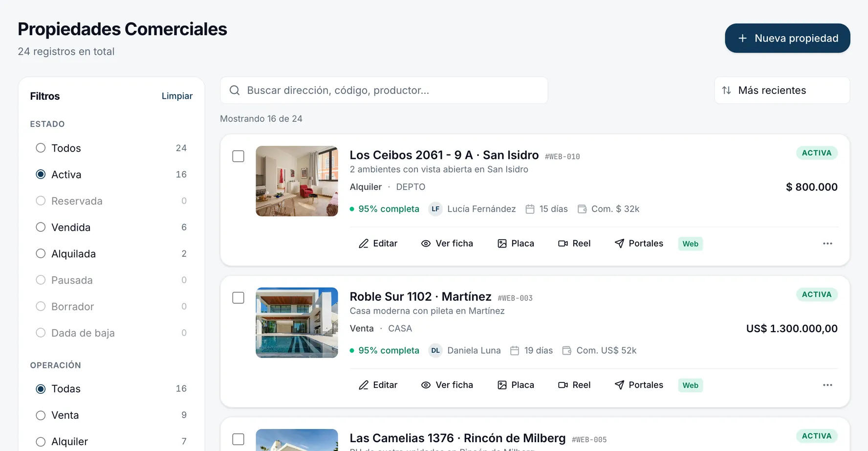Screen dimensions: 868x451
Task: Click the Placa image icon for Roble Sur
Action: click(x=502, y=385)
